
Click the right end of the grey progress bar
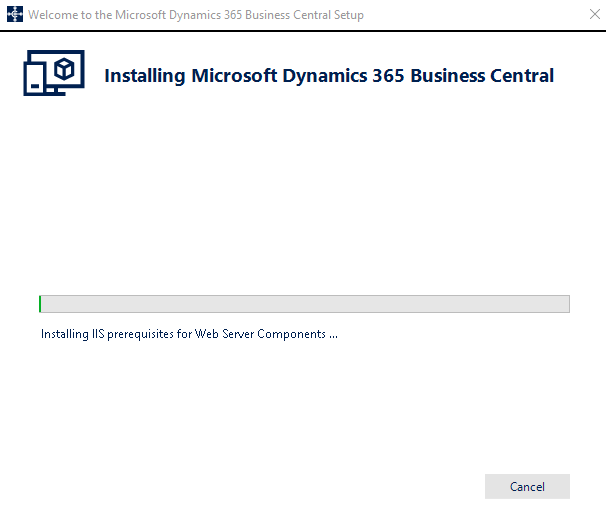564,304
